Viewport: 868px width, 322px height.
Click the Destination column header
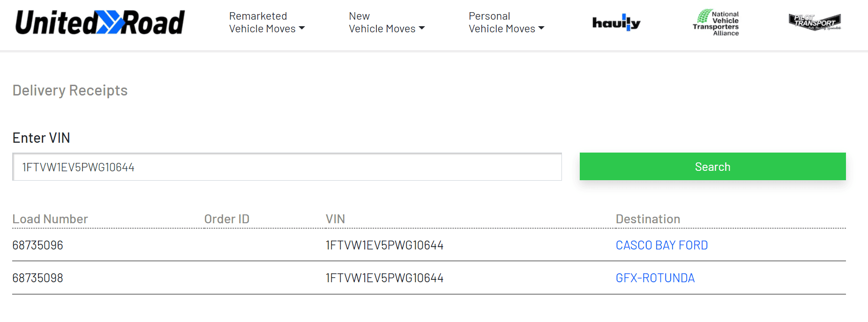648,219
